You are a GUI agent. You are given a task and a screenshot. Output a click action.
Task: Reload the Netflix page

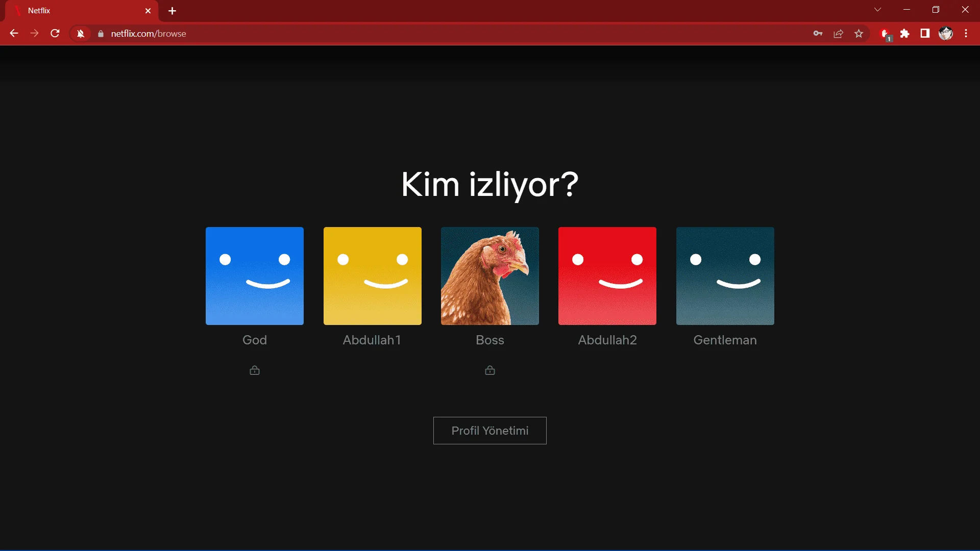55,34
